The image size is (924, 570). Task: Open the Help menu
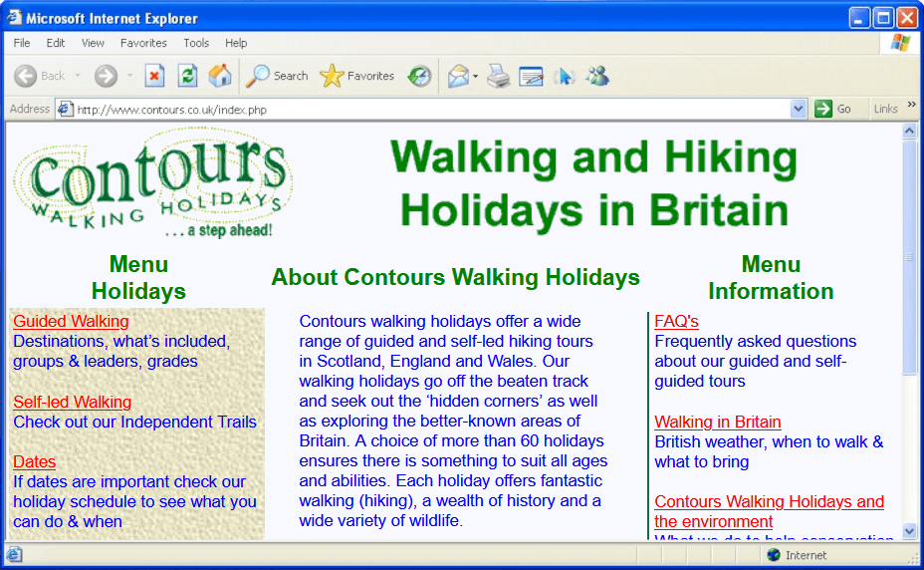pyautogui.click(x=236, y=43)
